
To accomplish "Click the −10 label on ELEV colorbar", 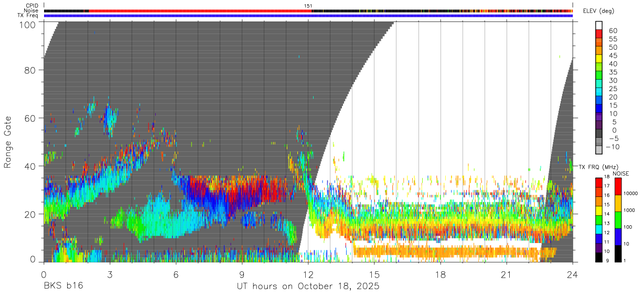I will tap(611, 147).
